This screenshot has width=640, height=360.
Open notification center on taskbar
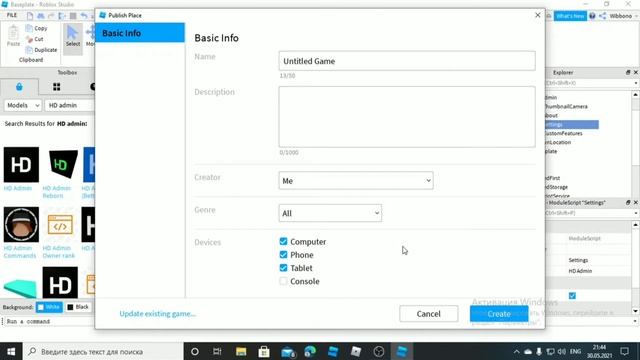coord(624,351)
